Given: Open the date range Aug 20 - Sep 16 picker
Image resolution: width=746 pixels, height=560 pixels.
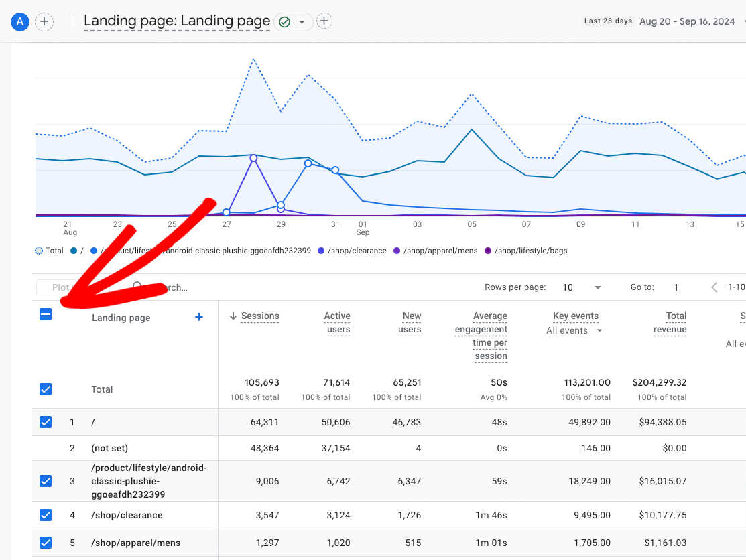Looking at the screenshot, I should click(x=687, y=21).
